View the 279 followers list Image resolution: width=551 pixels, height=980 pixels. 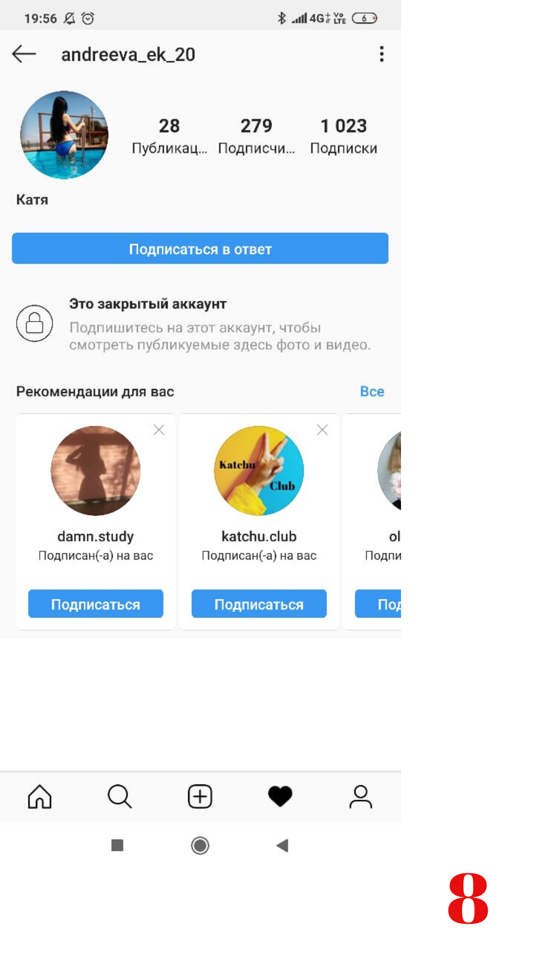coord(257,136)
